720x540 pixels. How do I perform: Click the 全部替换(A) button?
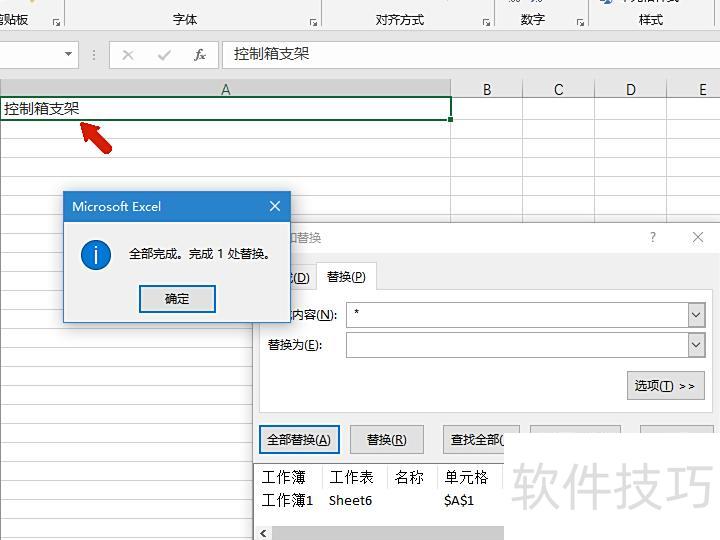(299, 440)
